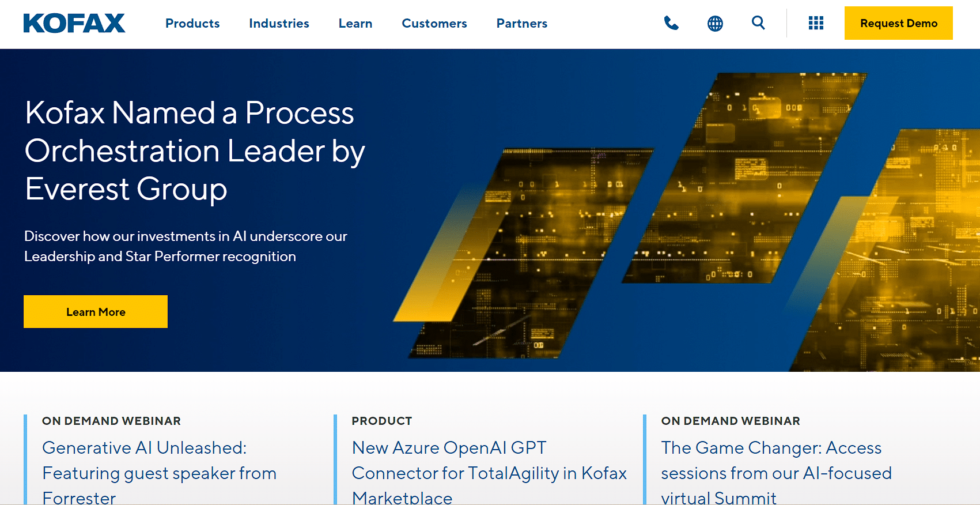
Task: Click ON DEMAND WEBINAR label above Game Changer
Action: point(731,421)
